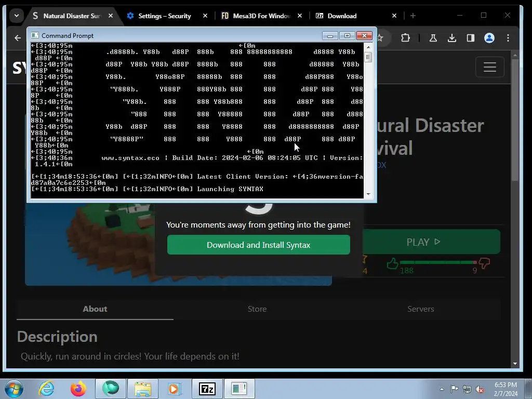
Task: Click the green PLAY button
Action: tap(432, 242)
